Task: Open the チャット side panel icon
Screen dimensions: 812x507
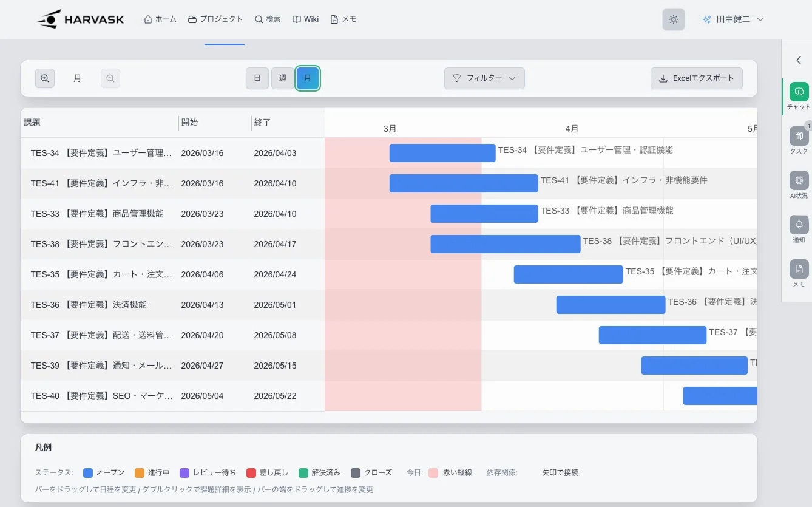Action: [x=799, y=92]
